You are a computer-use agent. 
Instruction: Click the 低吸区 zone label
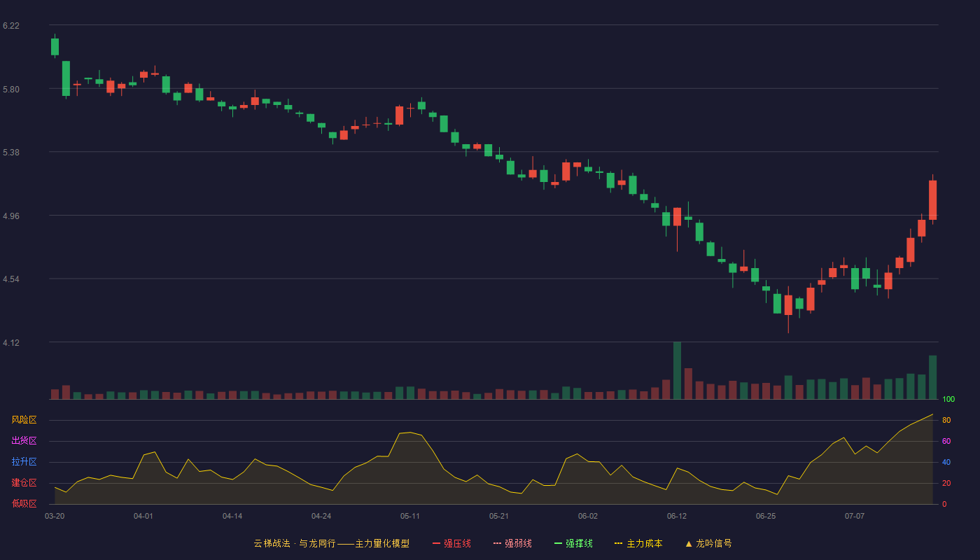coord(24,503)
